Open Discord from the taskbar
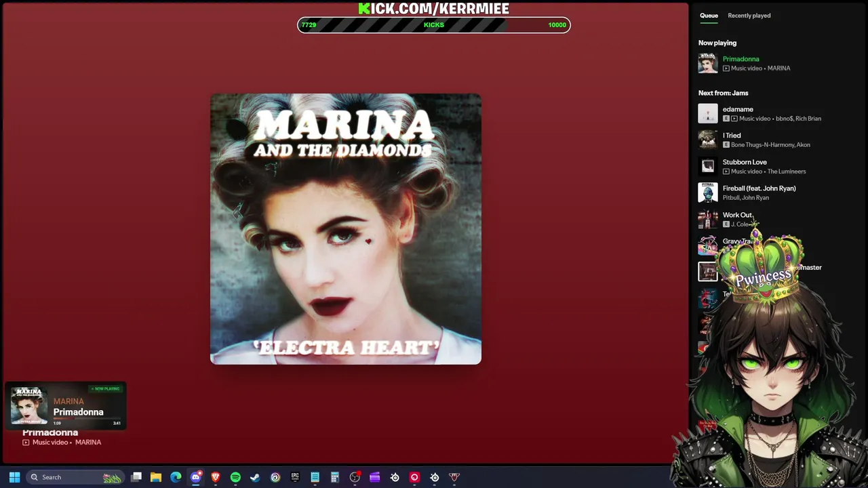The width and height of the screenshot is (868, 488). [196, 477]
